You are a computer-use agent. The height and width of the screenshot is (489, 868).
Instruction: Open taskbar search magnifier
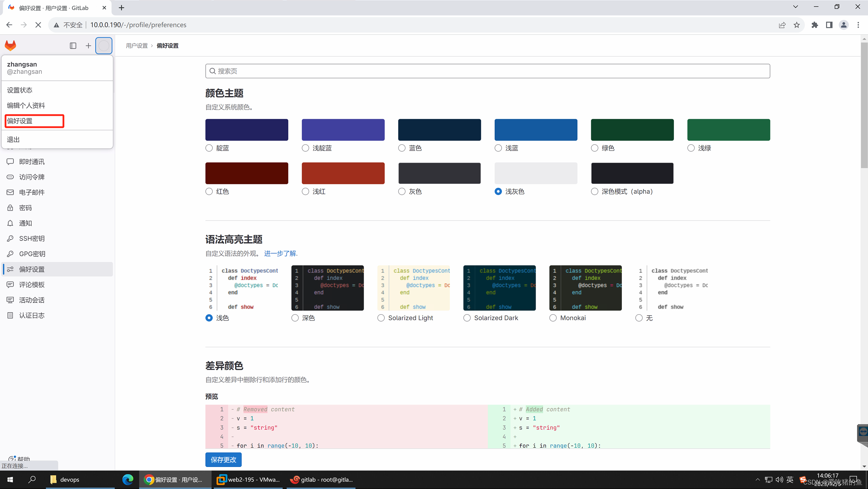[x=32, y=479]
